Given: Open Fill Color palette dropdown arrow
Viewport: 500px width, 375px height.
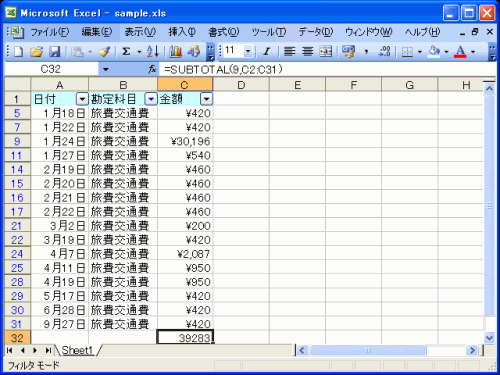Looking at the screenshot, I should click(x=446, y=52).
